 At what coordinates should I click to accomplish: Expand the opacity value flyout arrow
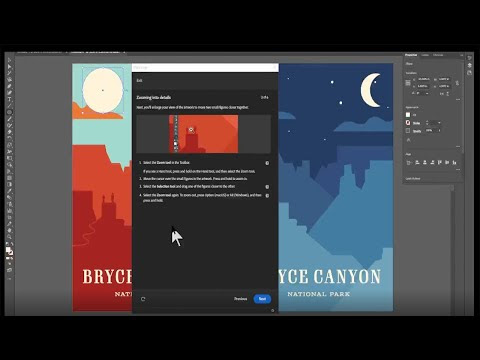(x=439, y=130)
